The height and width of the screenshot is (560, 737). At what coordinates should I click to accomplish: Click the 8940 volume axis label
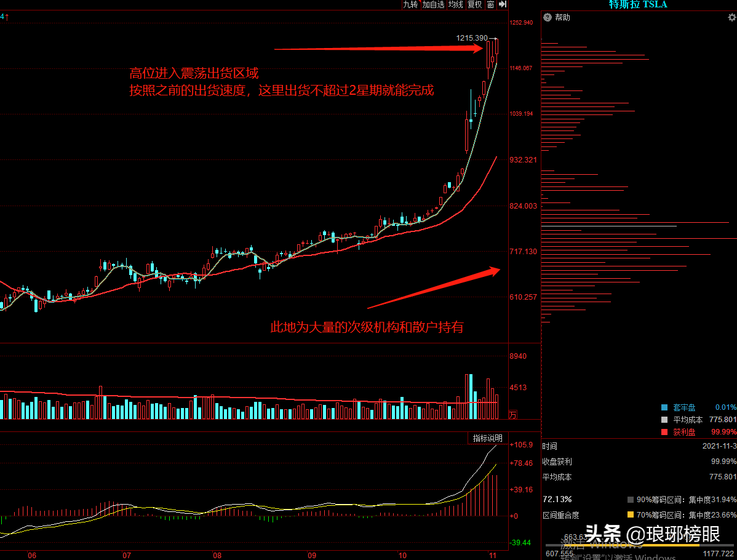518,356
